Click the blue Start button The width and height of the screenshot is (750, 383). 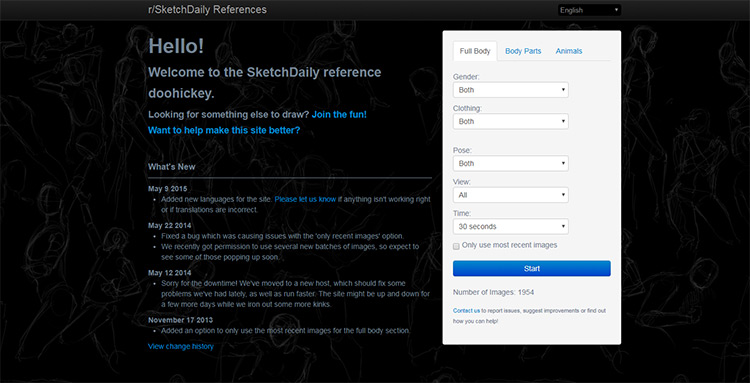click(531, 268)
